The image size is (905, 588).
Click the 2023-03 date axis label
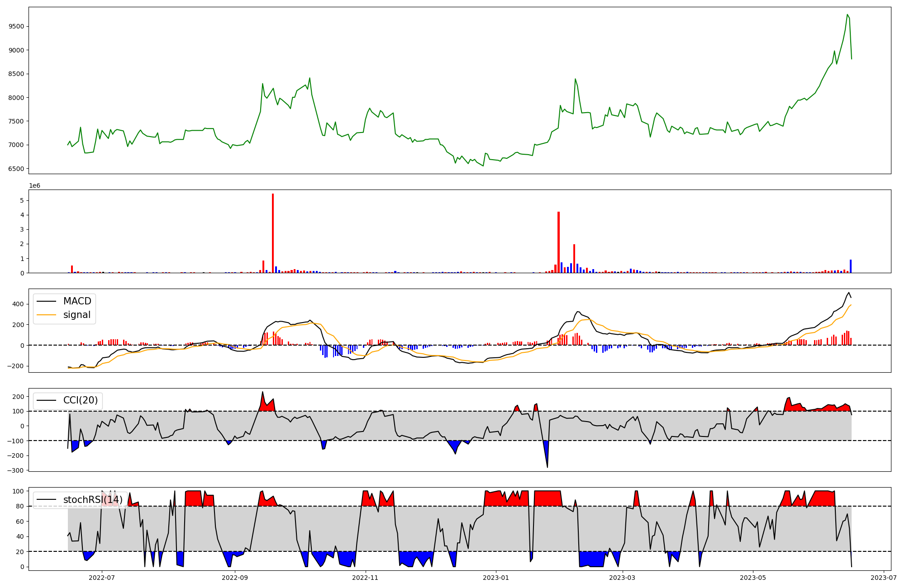point(622,578)
